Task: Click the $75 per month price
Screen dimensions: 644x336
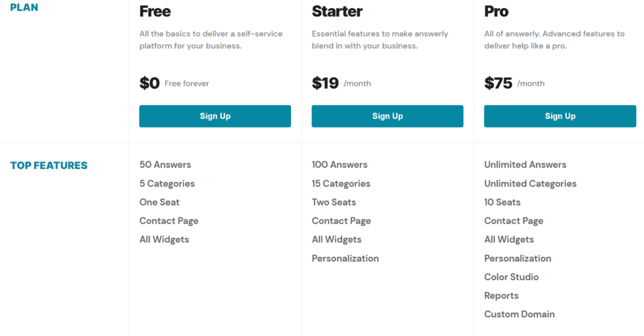Action: tap(514, 83)
